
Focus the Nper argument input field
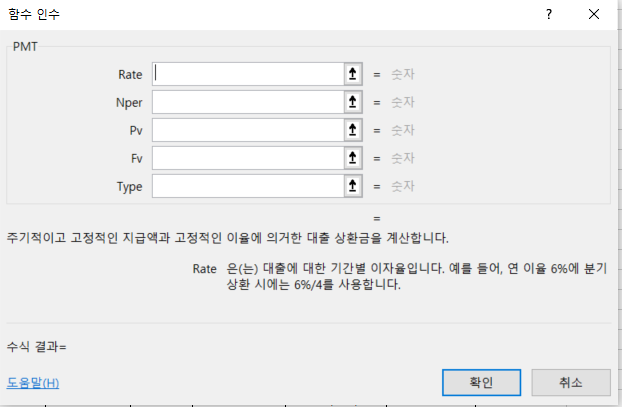[x=248, y=102]
